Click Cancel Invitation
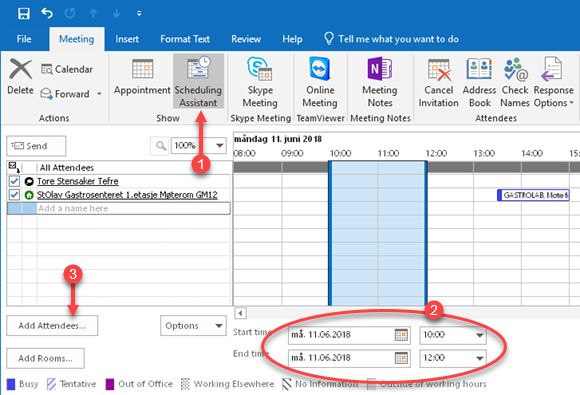Viewport: 580px width, 395px height. click(438, 82)
